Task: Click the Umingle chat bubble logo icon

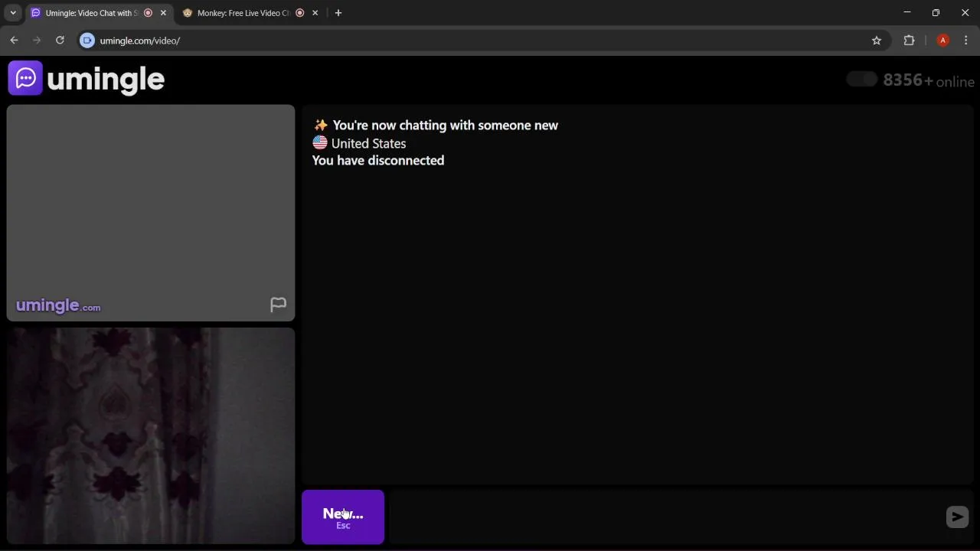Action: (25, 78)
